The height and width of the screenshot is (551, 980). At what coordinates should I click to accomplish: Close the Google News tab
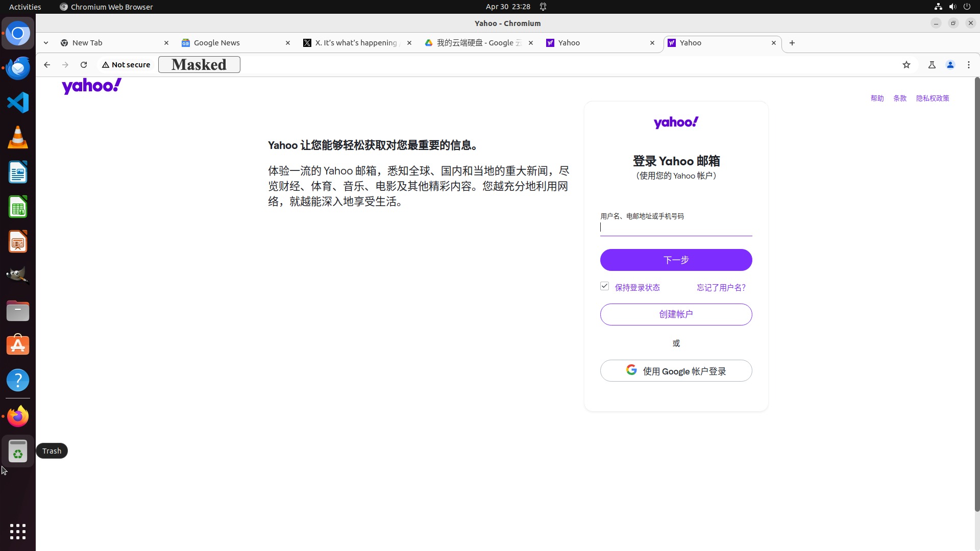pyautogui.click(x=288, y=43)
